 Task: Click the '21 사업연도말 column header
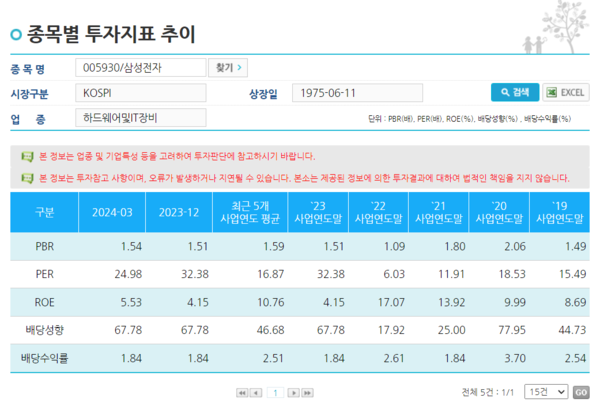click(439, 212)
